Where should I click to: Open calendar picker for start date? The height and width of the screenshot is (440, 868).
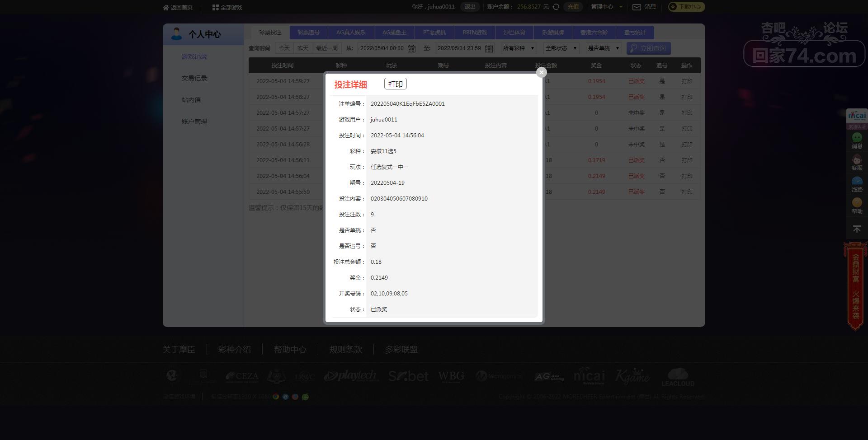pos(411,48)
